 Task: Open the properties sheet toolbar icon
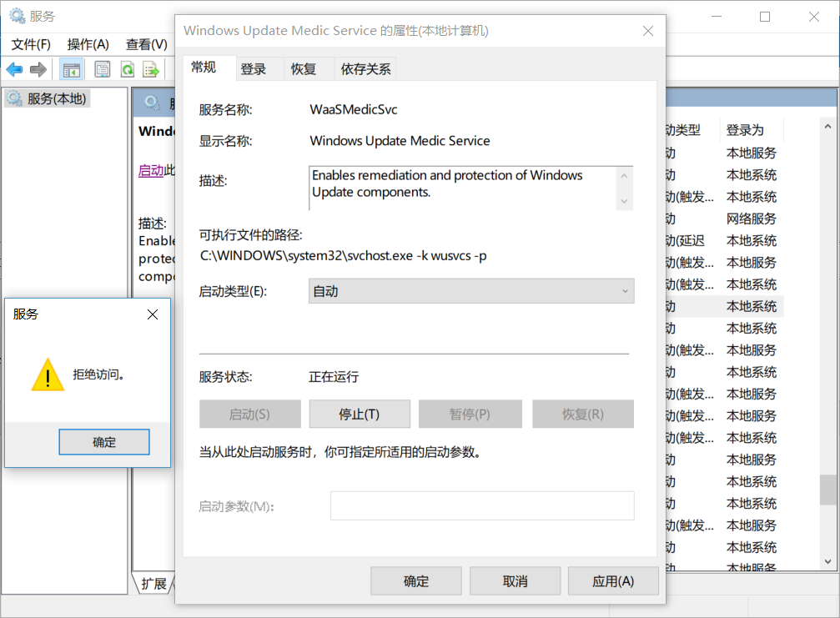point(103,69)
